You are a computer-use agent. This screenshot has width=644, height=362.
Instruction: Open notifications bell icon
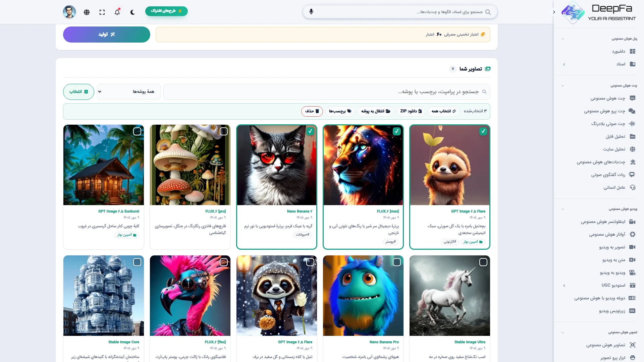point(117,12)
